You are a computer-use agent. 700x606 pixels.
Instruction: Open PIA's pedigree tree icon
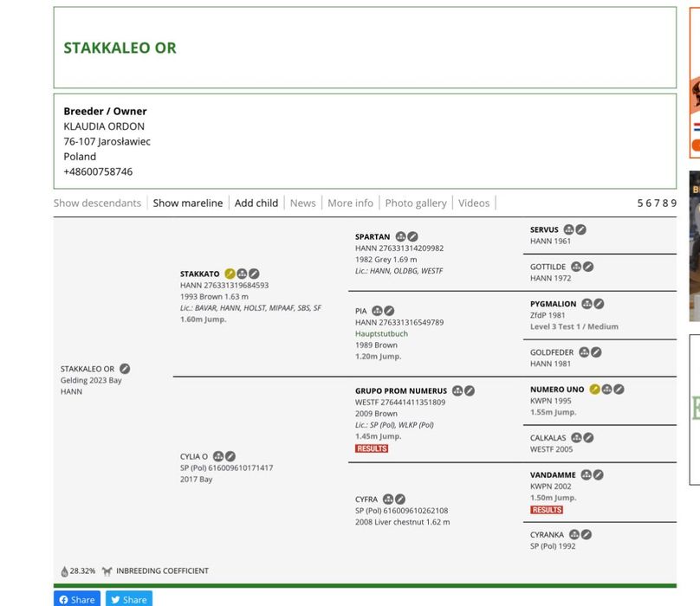[377, 311]
